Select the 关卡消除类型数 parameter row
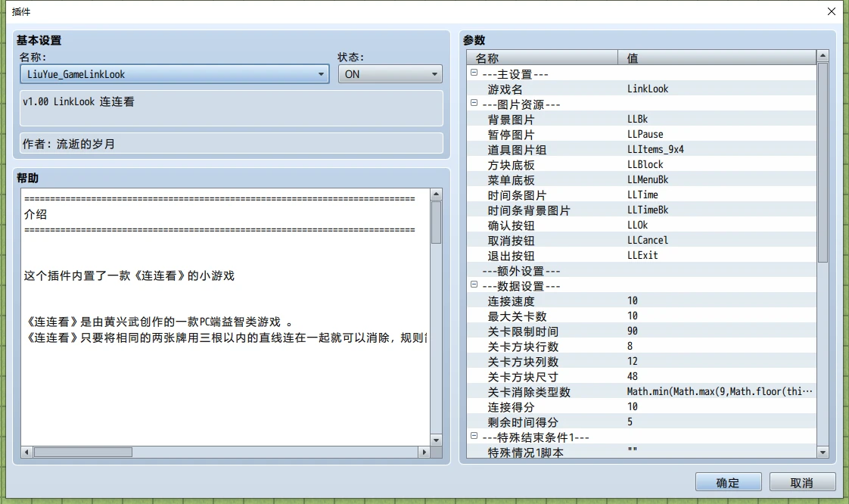 (641, 392)
